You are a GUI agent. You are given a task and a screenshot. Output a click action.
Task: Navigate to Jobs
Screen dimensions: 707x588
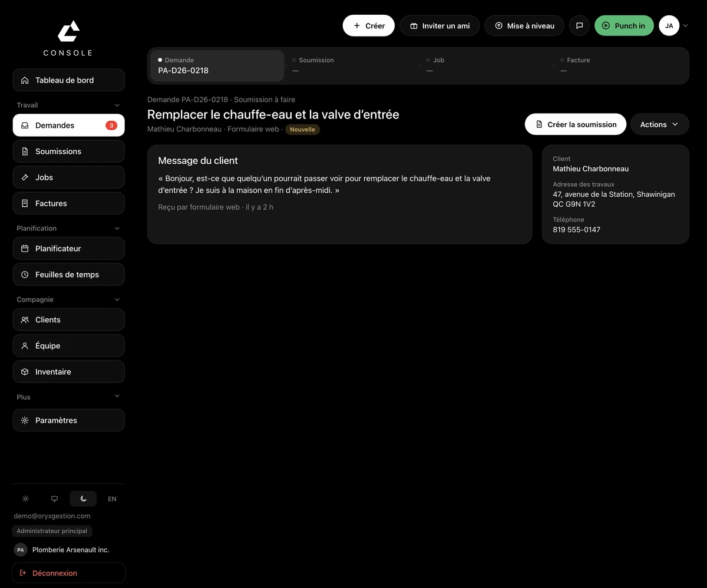click(x=68, y=177)
